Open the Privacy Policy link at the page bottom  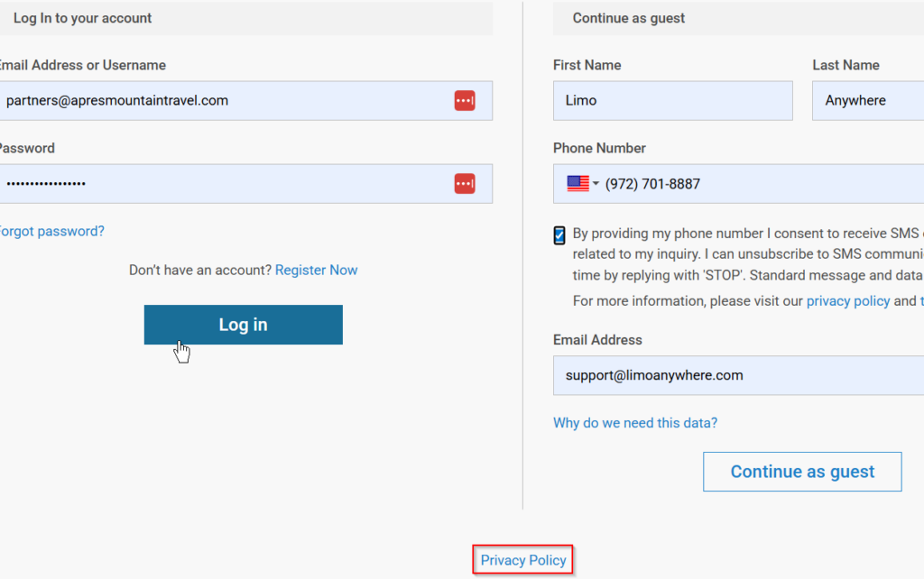click(x=523, y=560)
